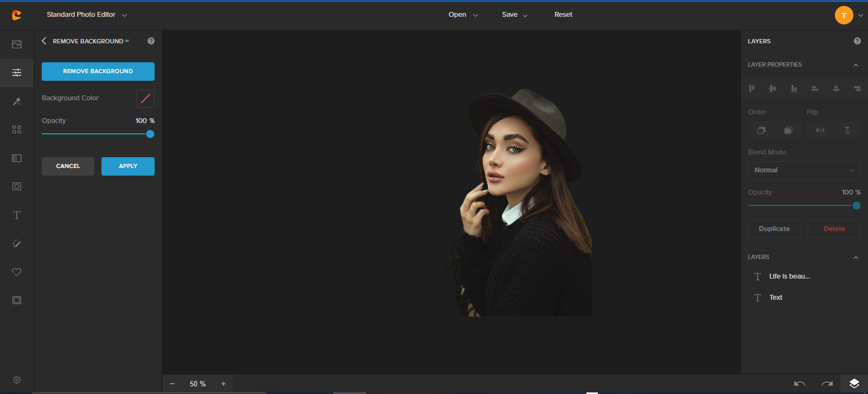
Task: Click the woman photo on canvas
Action: [x=520, y=203]
